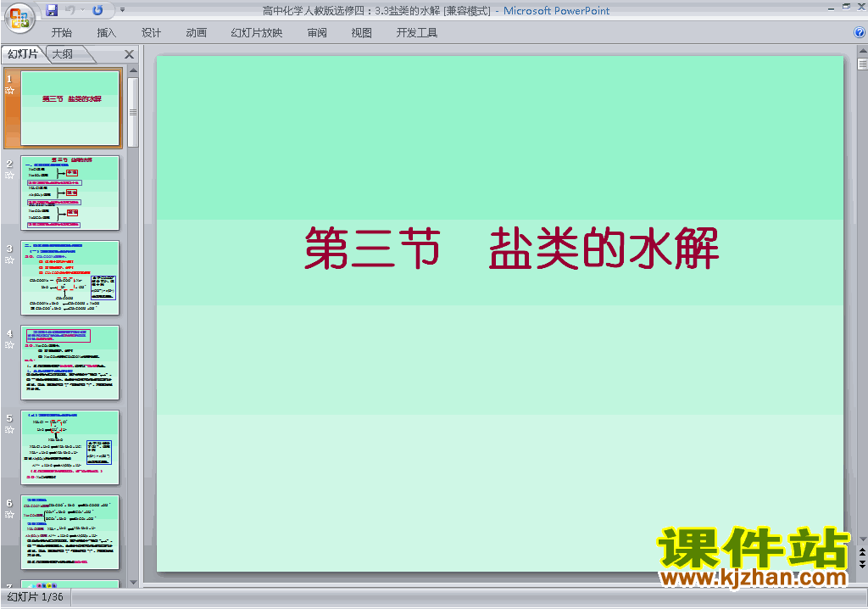
Task: Click animation star icon beside slide 6
Action: click(9, 514)
